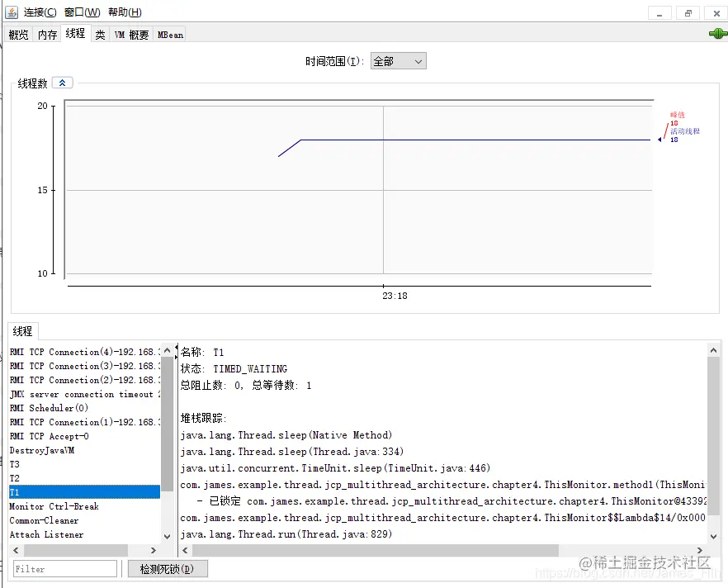728x588 pixels.
Task: Click the green connection status icon
Action: pos(718,33)
